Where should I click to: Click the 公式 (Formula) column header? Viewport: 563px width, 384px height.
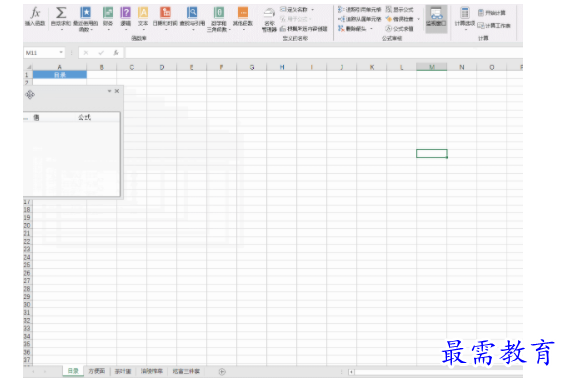pyautogui.click(x=84, y=117)
